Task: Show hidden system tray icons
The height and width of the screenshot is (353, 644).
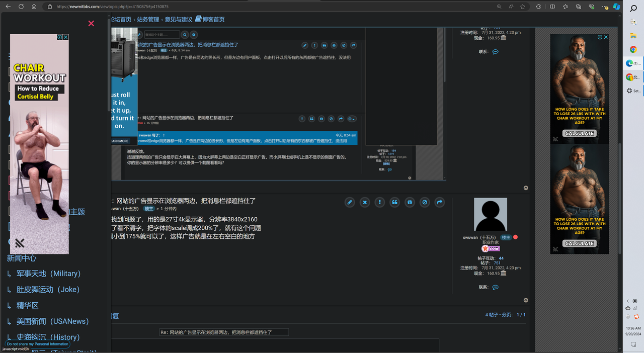Action: point(628,301)
